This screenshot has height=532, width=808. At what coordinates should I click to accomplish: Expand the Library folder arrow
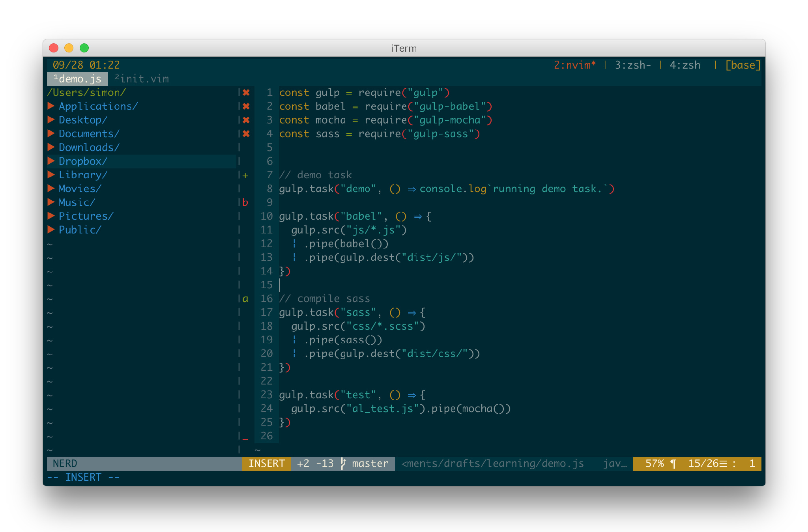[51, 175]
